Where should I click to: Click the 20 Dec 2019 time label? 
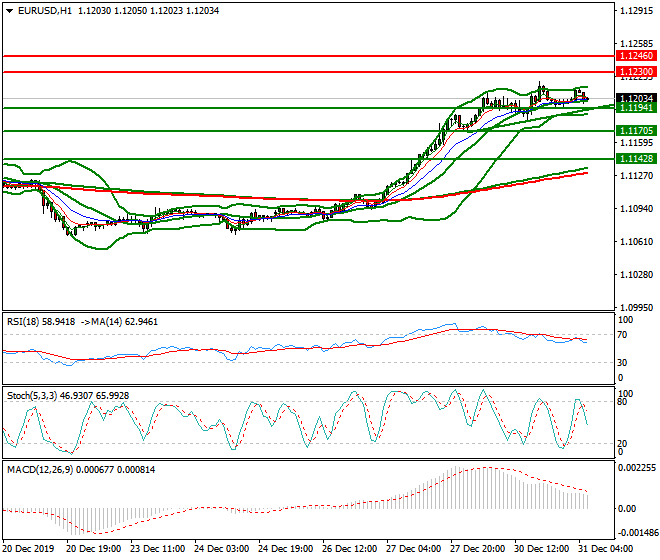click(29, 549)
